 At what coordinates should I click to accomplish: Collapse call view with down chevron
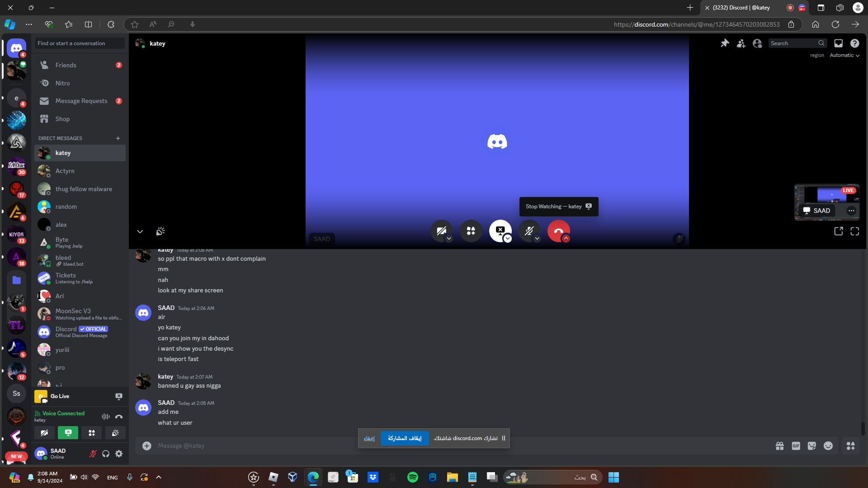pyautogui.click(x=140, y=231)
